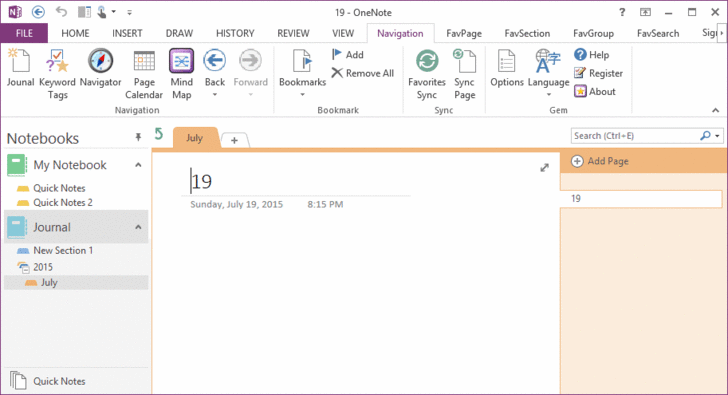The height and width of the screenshot is (395, 728).
Task: Click in the Search (Ctrl+E) box
Action: pos(634,136)
